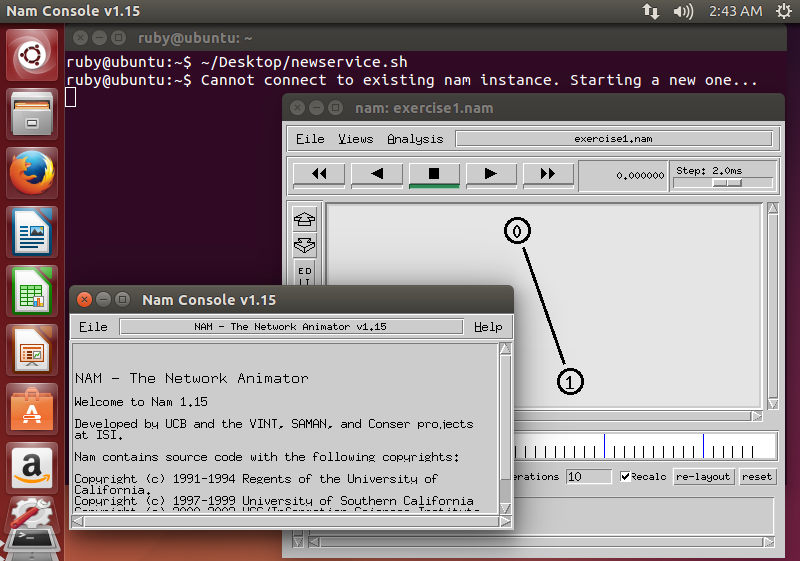Click the network indicator in top bar

click(x=651, y=11)
